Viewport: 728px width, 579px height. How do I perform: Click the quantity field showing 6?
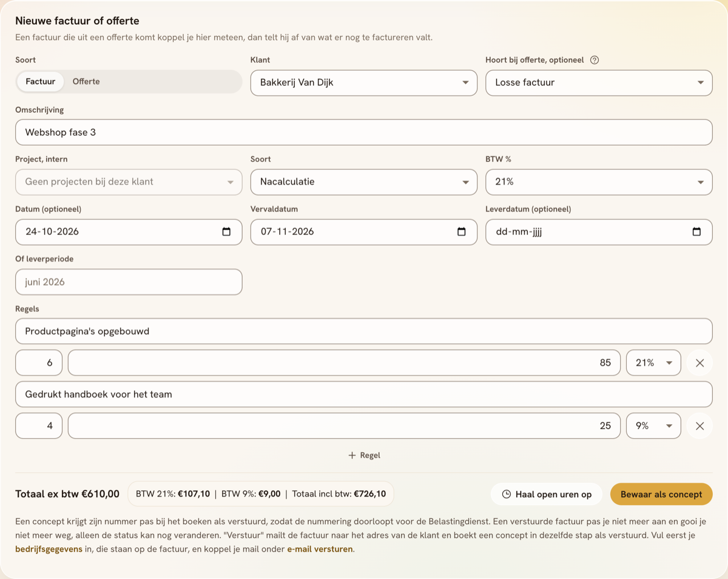(39, 363)
